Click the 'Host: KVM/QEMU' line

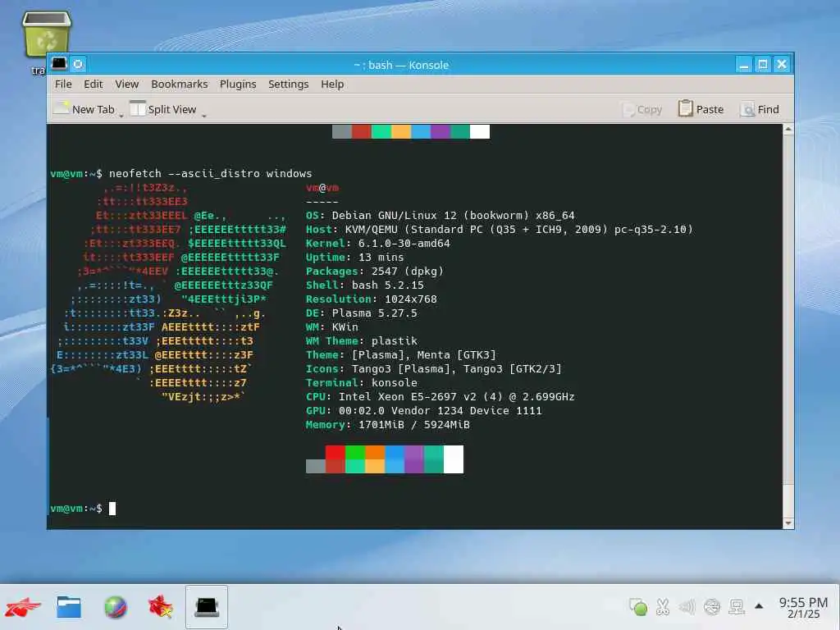(x=500, y=230)
